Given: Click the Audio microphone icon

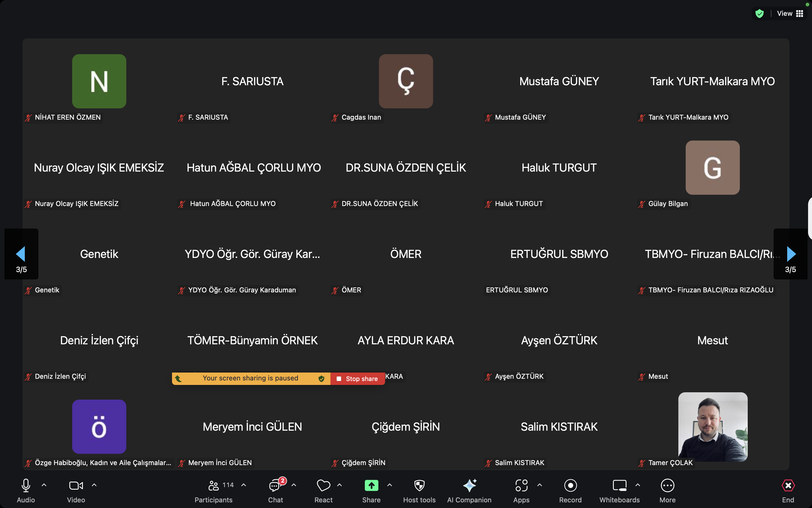Looking at the screenshot, I should [26, 485].
